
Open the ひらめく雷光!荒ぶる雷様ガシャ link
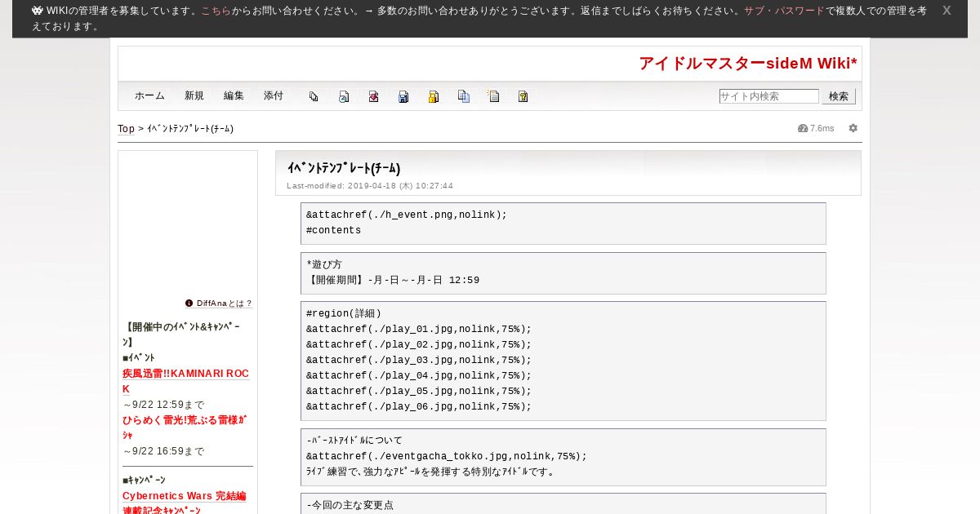point(185,428)
